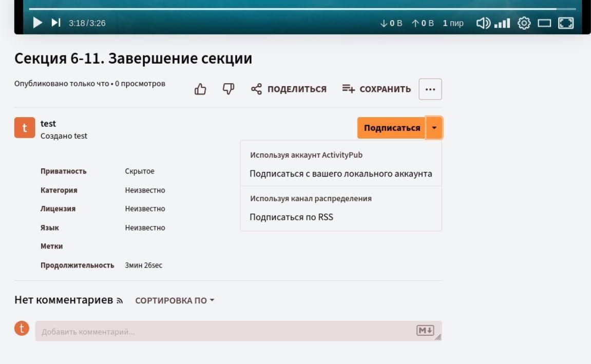Viewport: 591px width, 364px height.
Task: Click the ПОДЕЛИТЬСЯ share button
Action: (x=289, y=89)
